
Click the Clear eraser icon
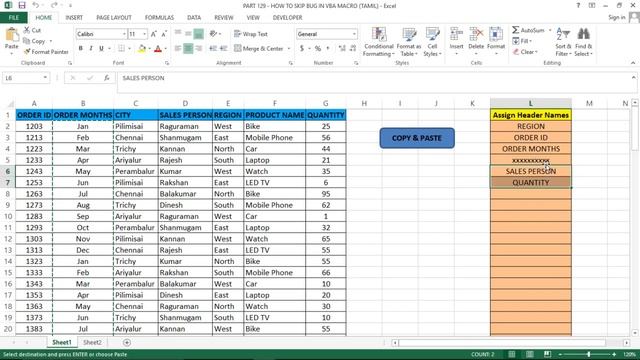[516, 52]
